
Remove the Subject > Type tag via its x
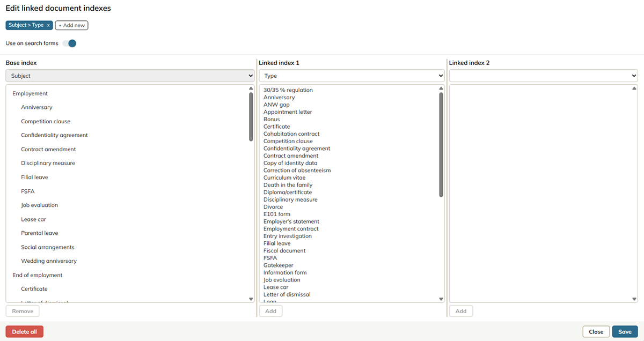[x=48, y=25]
